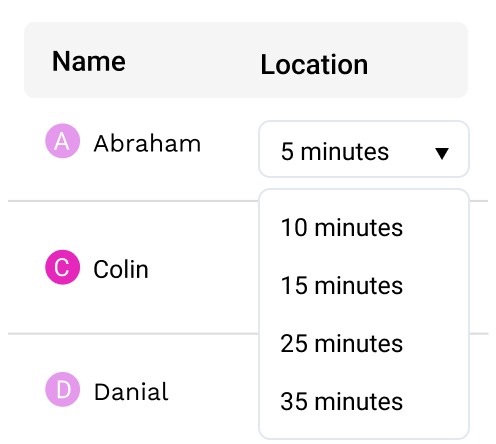
Task: Click Colin's magenta 'C' avatar icon
Action: (x=62, y=267)
